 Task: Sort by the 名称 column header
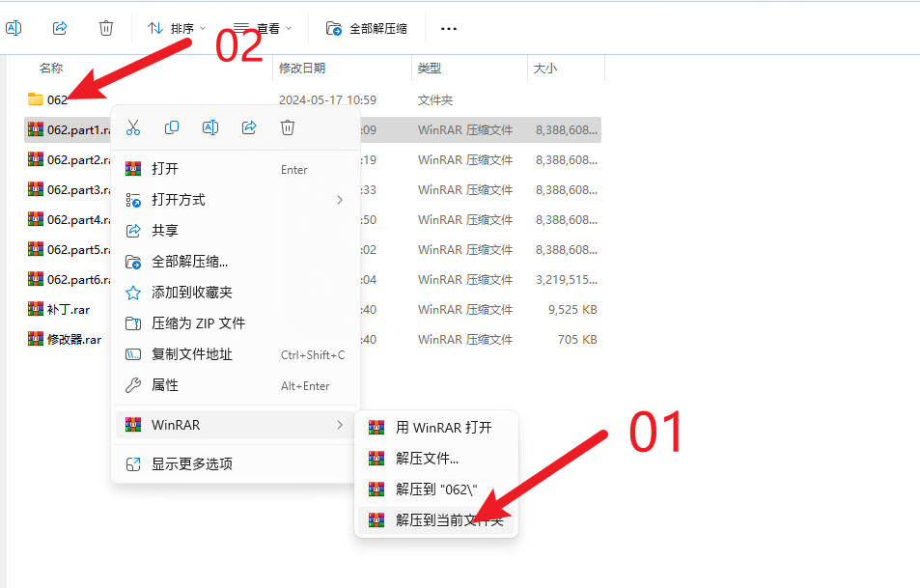tap(51, 69)
